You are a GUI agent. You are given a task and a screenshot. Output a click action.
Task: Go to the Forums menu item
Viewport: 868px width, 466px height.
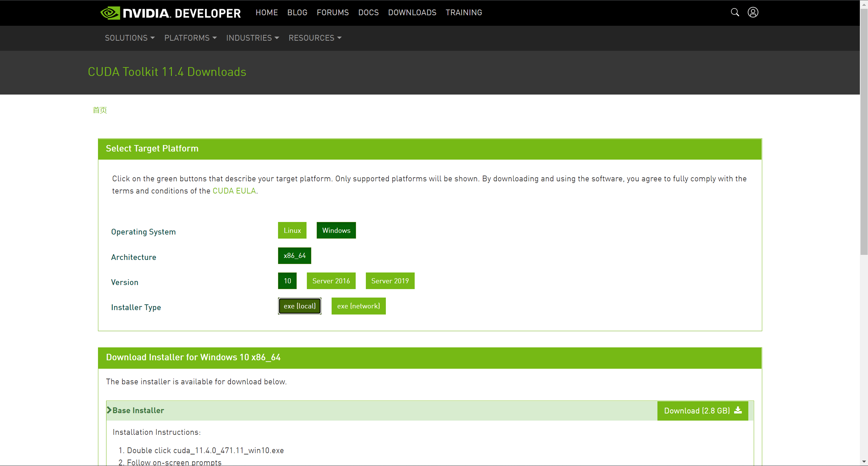point(333,13)
